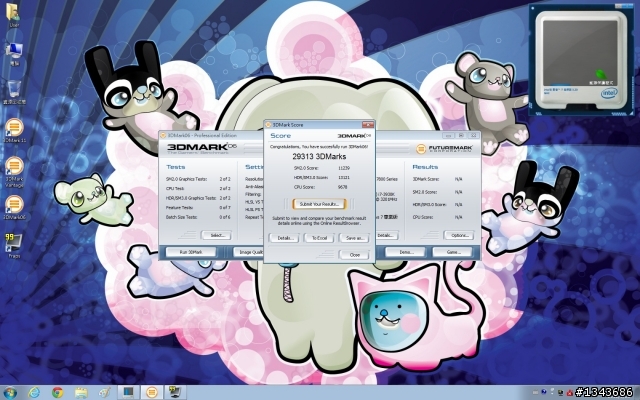Close the 3DMark Score dialog via Close button
This screenshot has width=640, height=400.
[354, 255]
